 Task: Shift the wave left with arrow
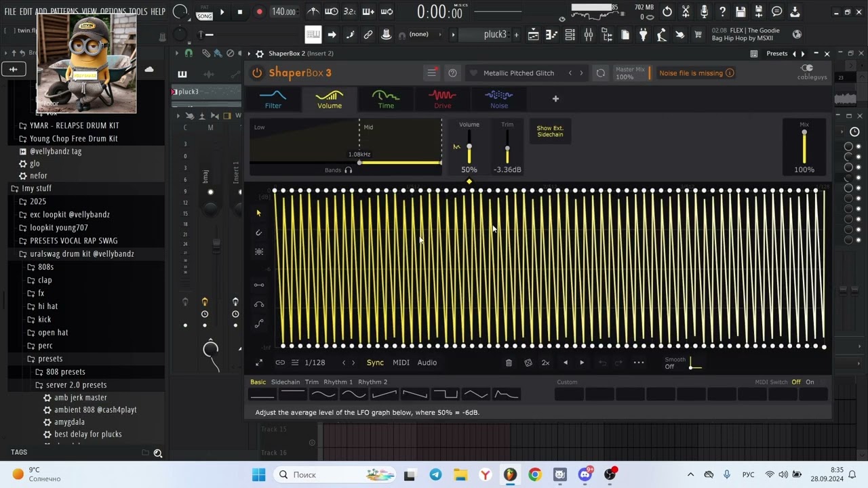pyautogui.click(x=566, y=363)
